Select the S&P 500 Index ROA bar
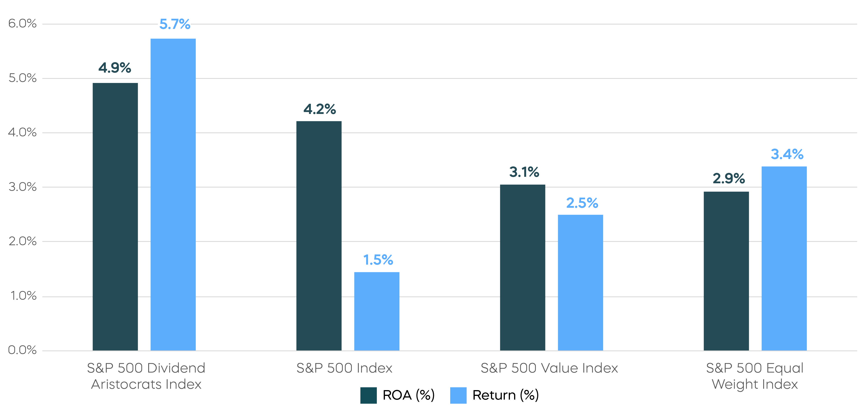The width and height of the screenshot is (868, 416). pyautogui.click(x=319, y=236)
